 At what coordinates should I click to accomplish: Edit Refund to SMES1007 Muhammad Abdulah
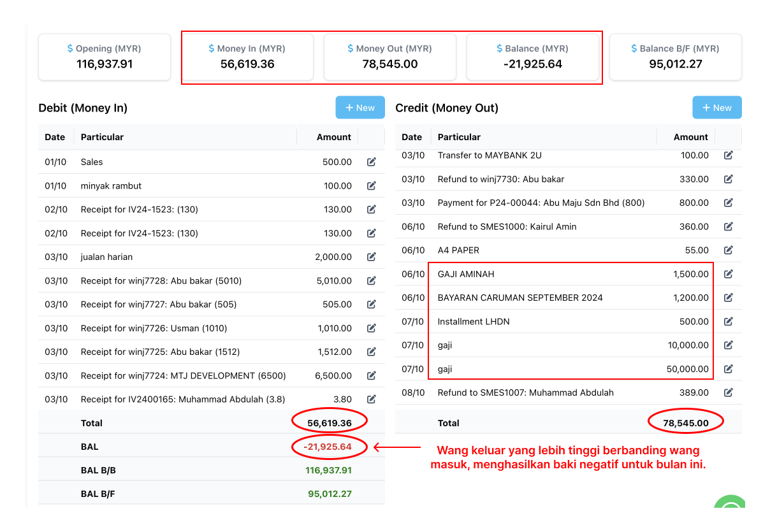(729, 392)
